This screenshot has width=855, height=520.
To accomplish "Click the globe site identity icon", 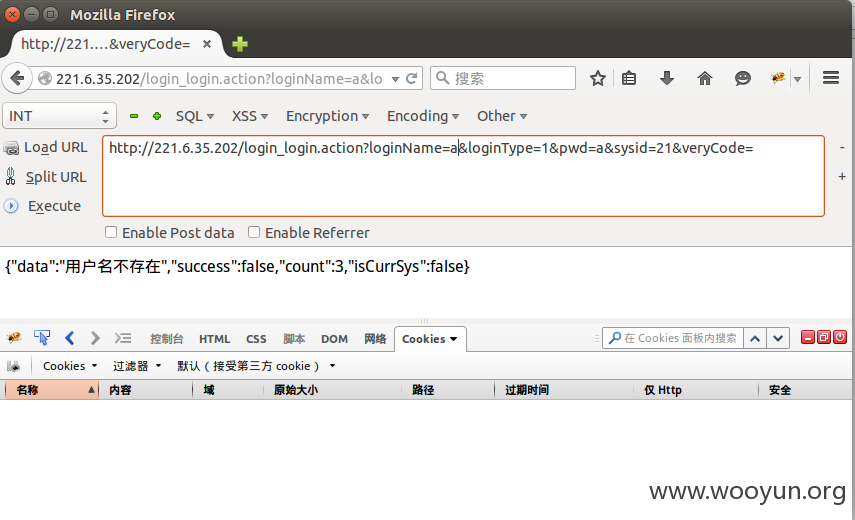I will tap(45, 78).
